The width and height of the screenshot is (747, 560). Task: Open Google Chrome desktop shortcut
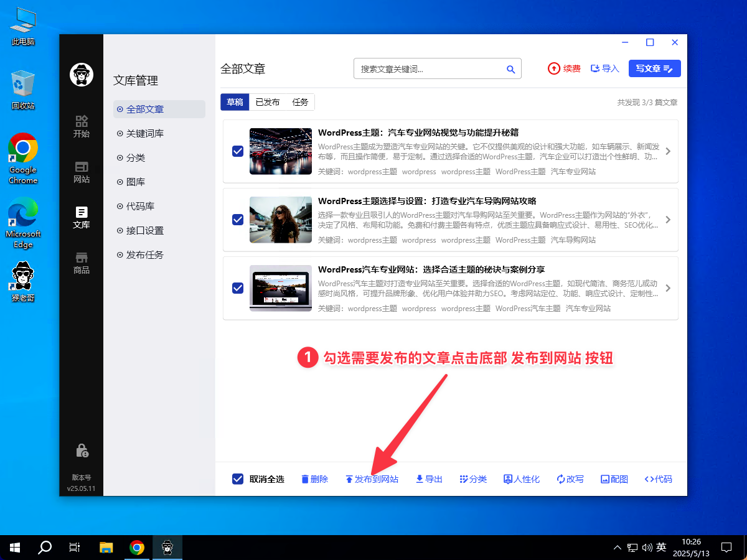pos(23,159)
